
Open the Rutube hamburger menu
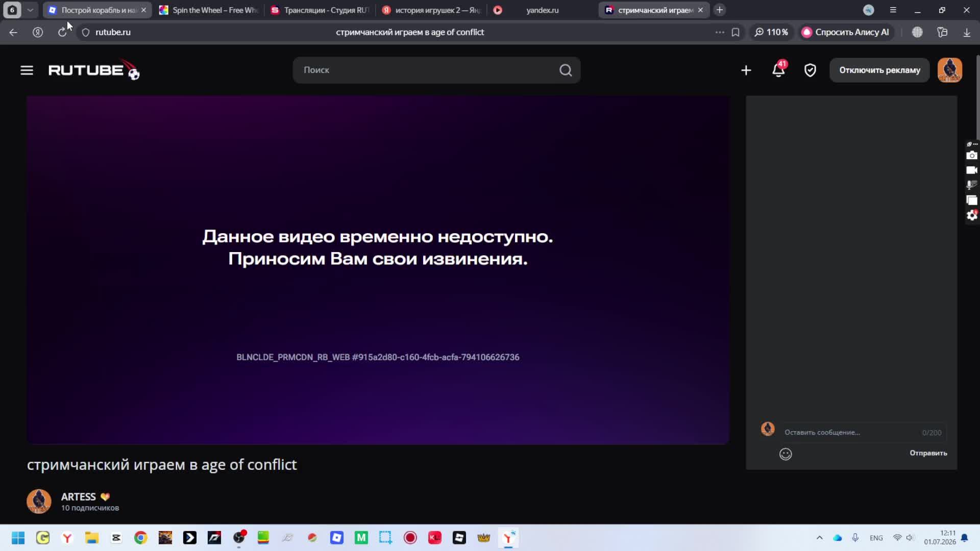27,70
